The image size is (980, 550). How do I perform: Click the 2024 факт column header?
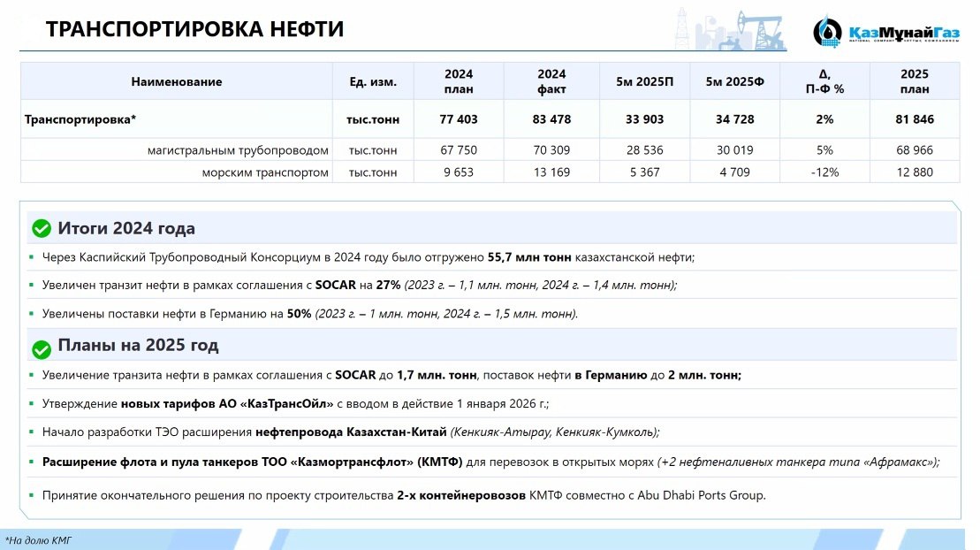click(x=551, y=81)
